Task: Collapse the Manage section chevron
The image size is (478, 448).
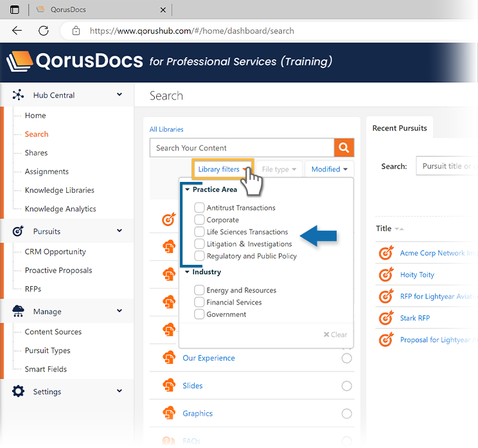Action: [x=119, y=310]
